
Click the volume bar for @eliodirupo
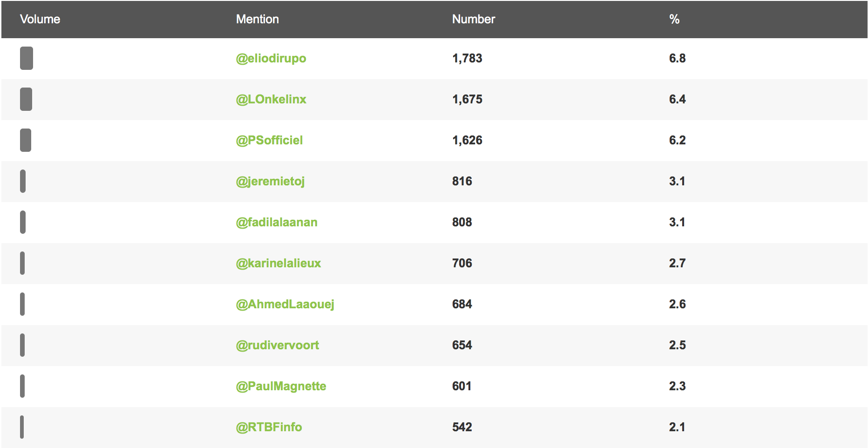click(x=27, y=58)
